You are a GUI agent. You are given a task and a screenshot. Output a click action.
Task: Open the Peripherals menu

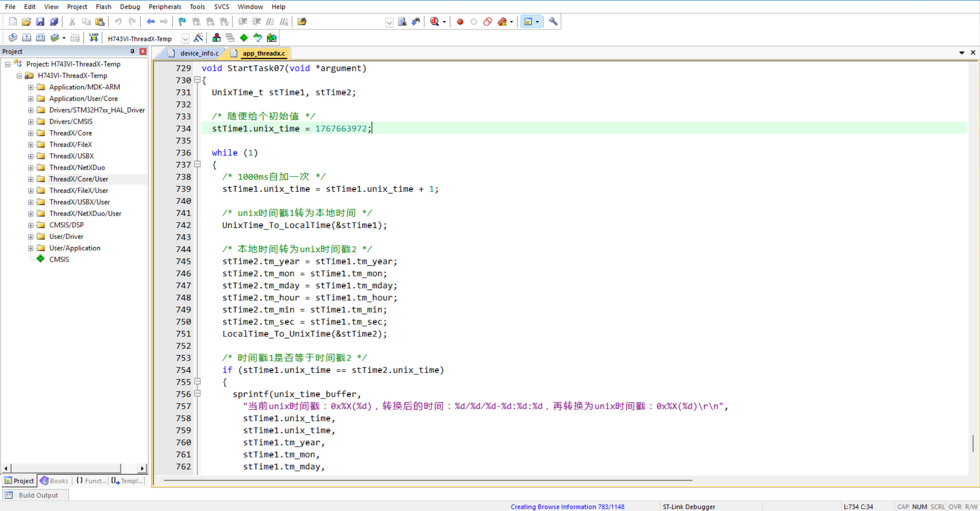coord(165,7)
